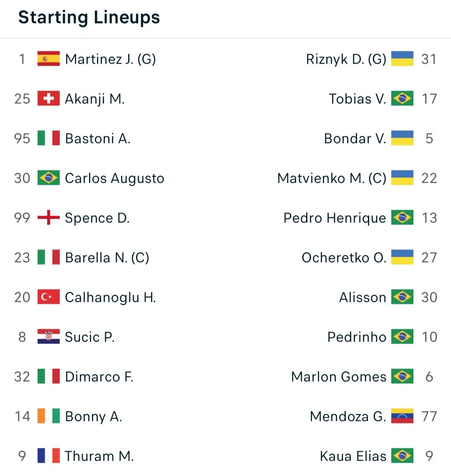451x476 pixels.
Task: Open Pedro Henrique player details
Action: [x=335, y=218]
